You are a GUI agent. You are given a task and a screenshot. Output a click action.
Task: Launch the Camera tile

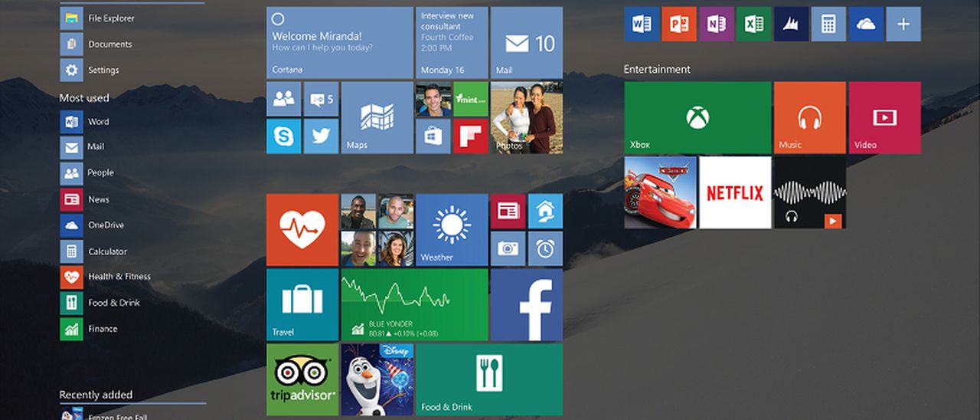[508, 248]
